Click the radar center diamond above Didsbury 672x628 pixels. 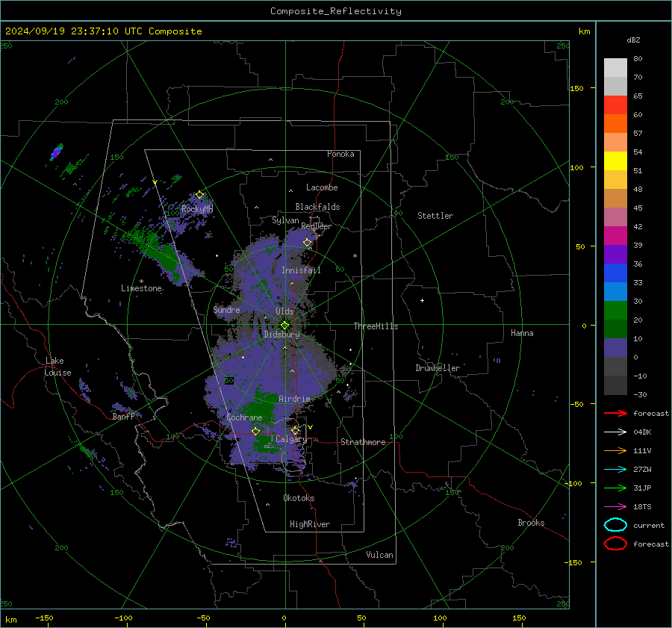point(284,326)
